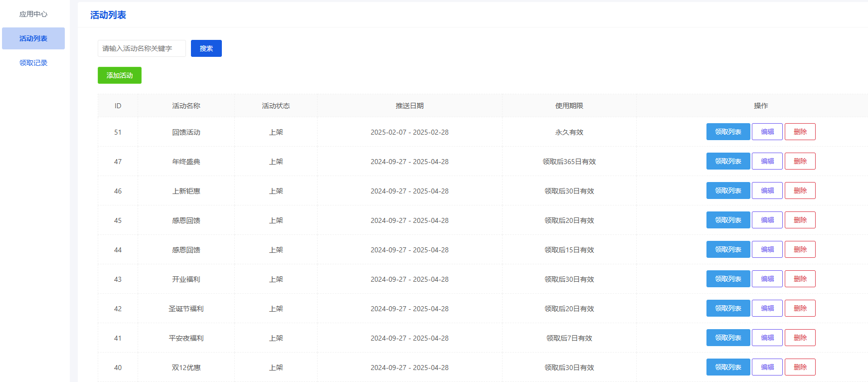Select 活动列表 in the sidebar menu
The image size is (868, 382).
(33, 38)
